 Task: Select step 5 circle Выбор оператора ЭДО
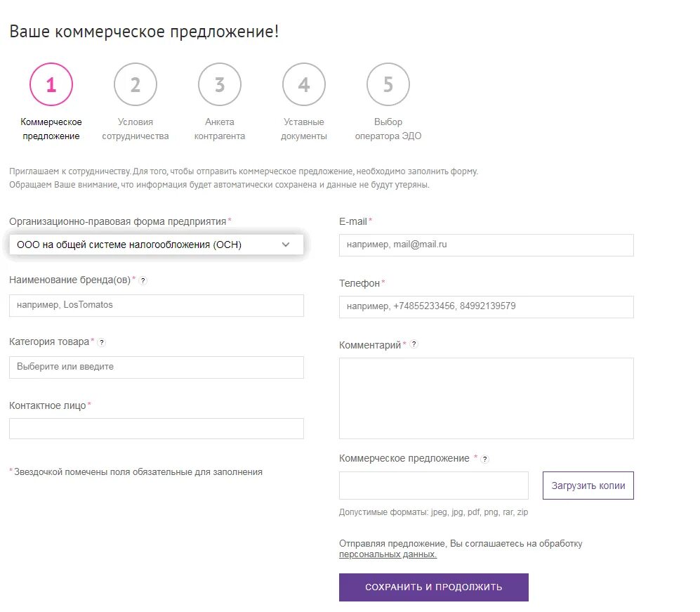tap(388, 84)
